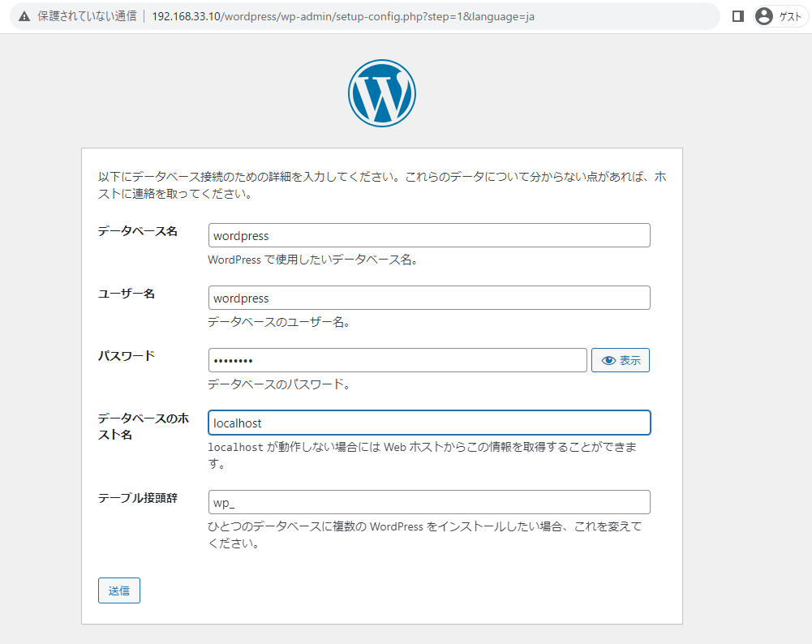This screenshot has height=644, width=812.
Task: Click the 'WordPress で使用したいデータベース名。' hint
Action: pos(313,260)
